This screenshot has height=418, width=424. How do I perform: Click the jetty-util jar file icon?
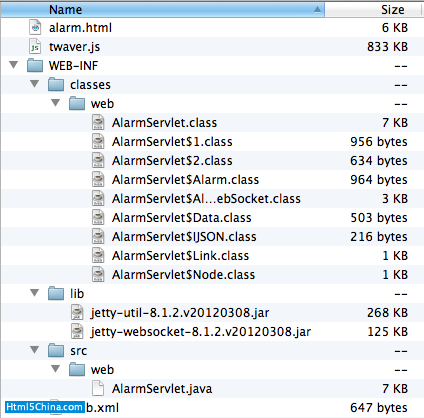[77, 312]
